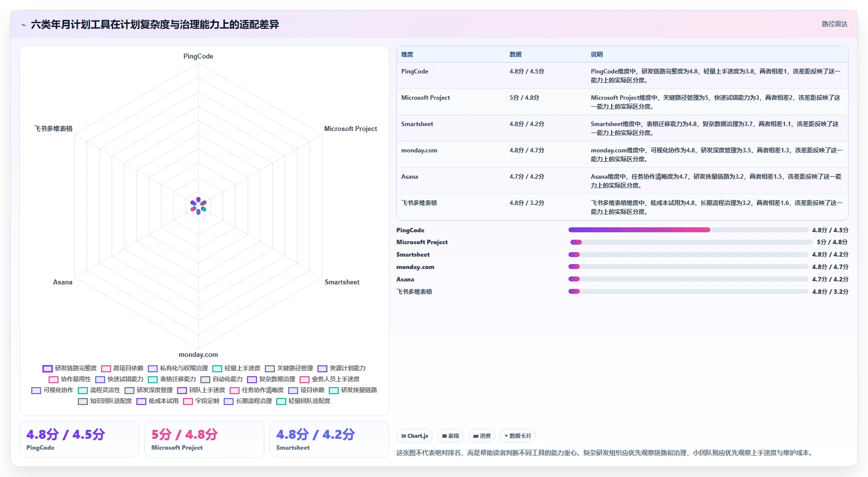
Task: Open the Smartsheet 4.8分 / 4.2分 summary card
Action: [329, 439]
